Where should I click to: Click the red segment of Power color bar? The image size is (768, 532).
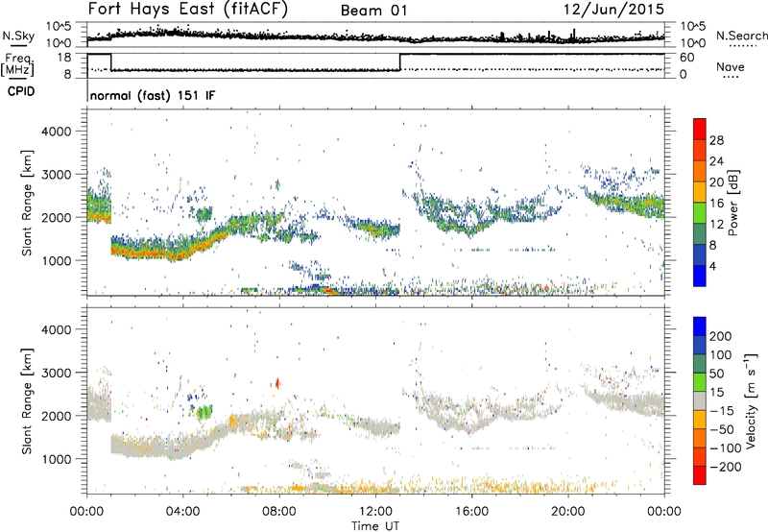coord(700,129)
